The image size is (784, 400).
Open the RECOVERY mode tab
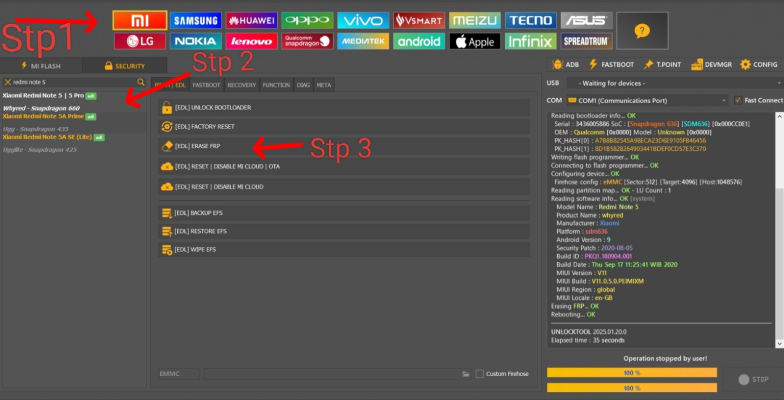point(242,85)
